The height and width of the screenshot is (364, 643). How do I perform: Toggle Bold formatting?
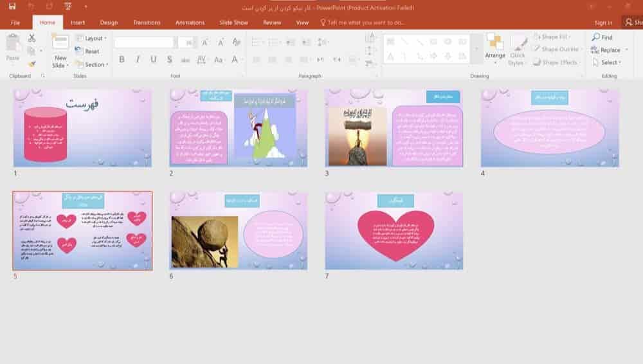[122, 60]
